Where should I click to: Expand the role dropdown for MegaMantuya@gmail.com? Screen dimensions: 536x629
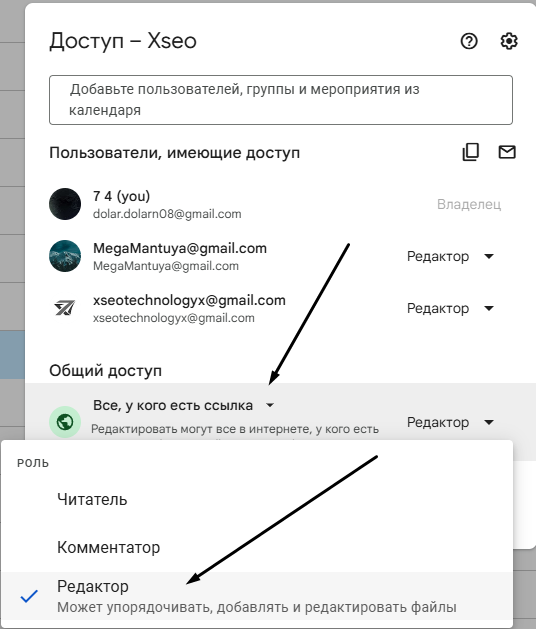click(x=450, y=256)
